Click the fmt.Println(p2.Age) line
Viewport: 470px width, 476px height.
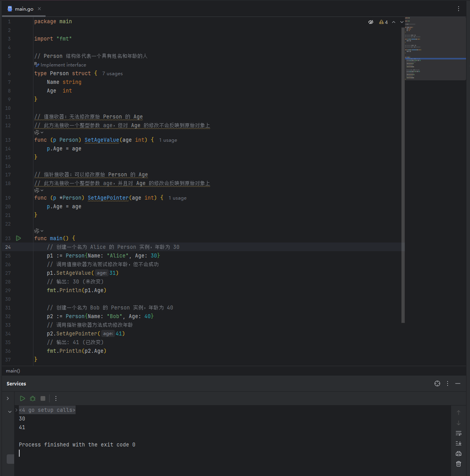click(77, 351)
